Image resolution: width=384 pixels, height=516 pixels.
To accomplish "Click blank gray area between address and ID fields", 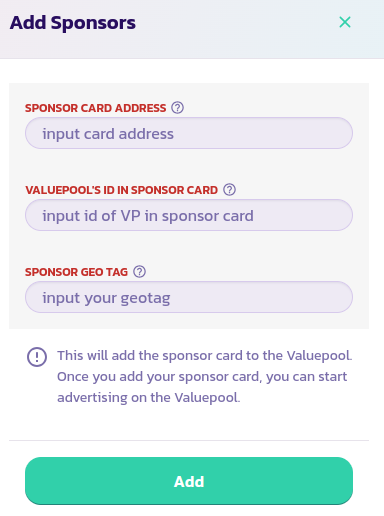I will tap(189, 166).
